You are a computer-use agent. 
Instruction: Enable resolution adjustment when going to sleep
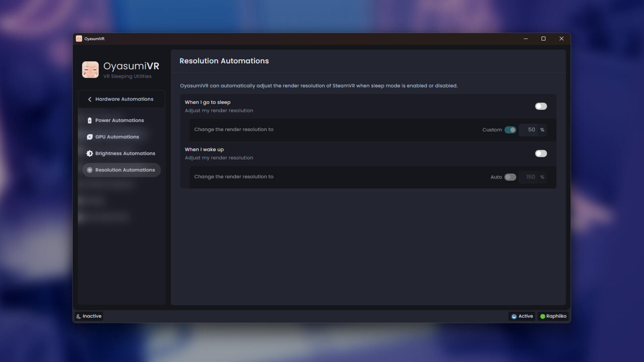pyautogui.click(x=541, y=106)
